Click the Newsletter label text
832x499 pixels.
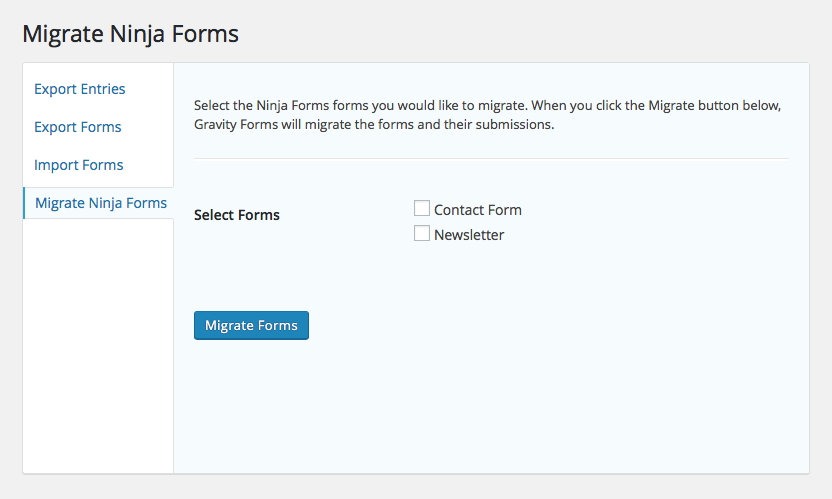[x=469, y=235]
